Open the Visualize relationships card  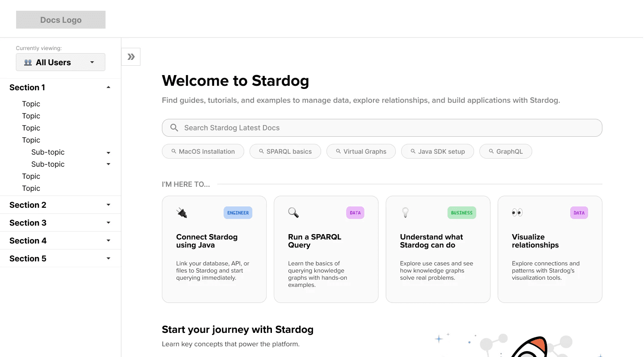pyautogui.click(x=550, y=249)
